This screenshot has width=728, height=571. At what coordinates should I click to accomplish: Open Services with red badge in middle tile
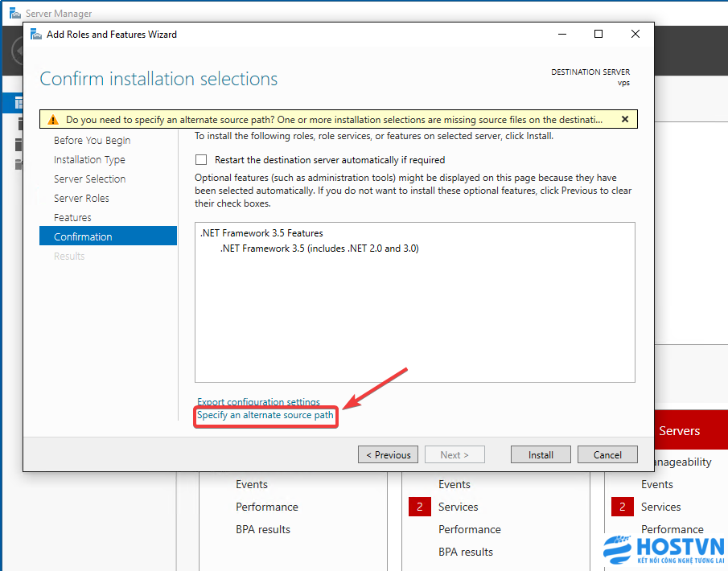(458, 507)
